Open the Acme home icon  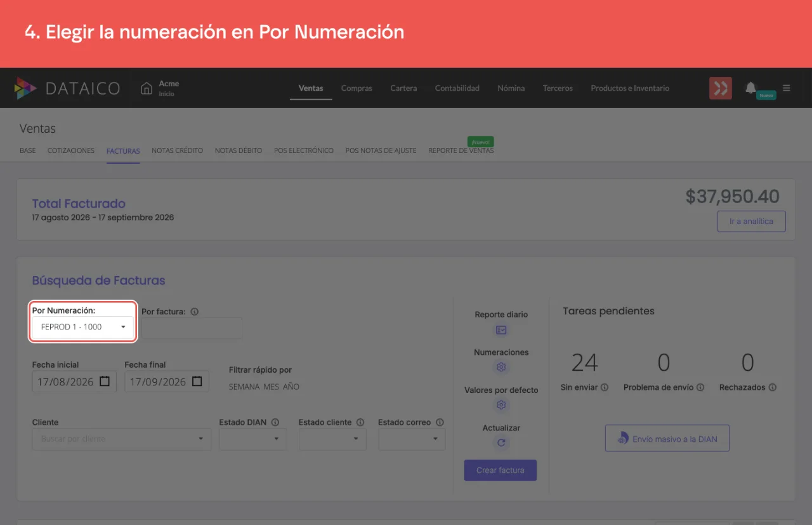coord(147,88)
